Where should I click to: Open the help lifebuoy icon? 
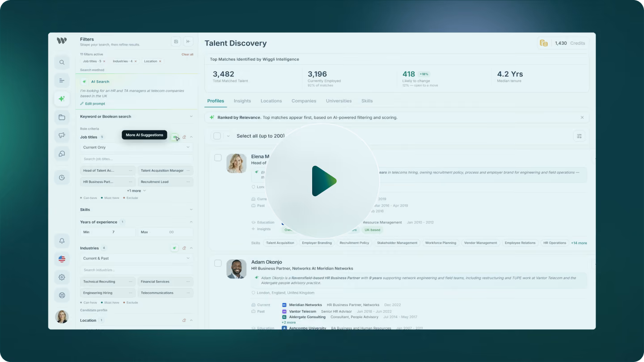pos(62,295)
